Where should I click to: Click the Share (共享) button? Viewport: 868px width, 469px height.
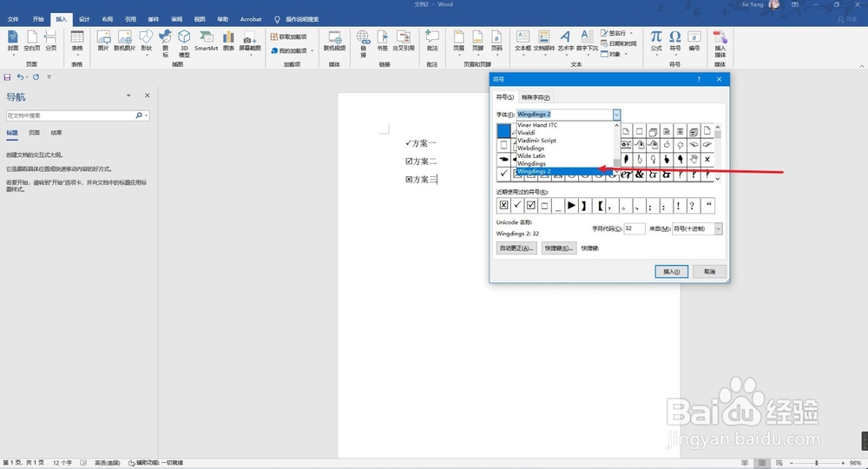849,19
